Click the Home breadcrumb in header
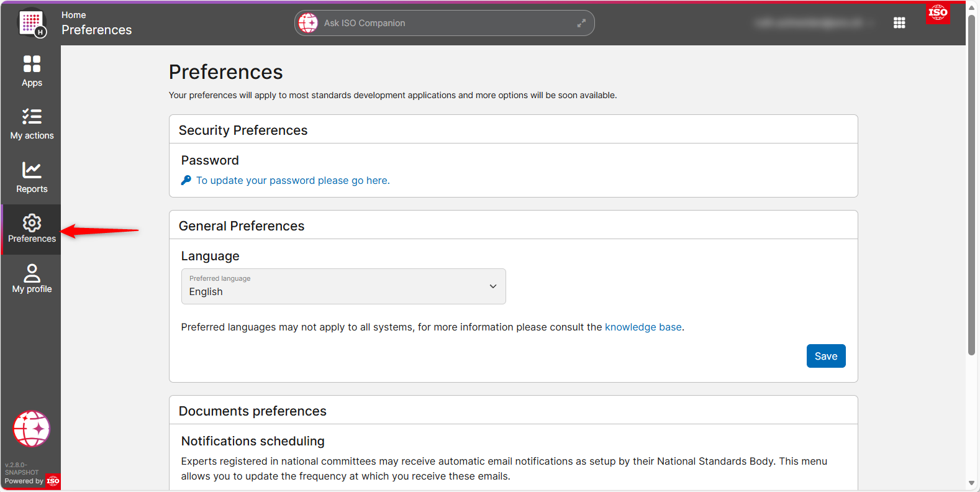 click(74, 15)
